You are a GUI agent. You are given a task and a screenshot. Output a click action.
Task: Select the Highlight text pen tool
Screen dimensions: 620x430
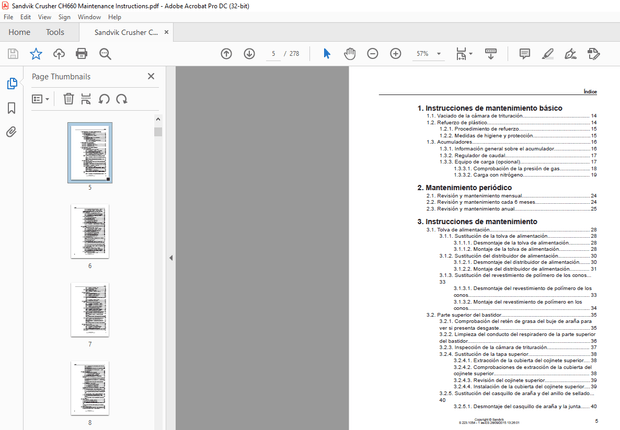[x=548, y=53]
